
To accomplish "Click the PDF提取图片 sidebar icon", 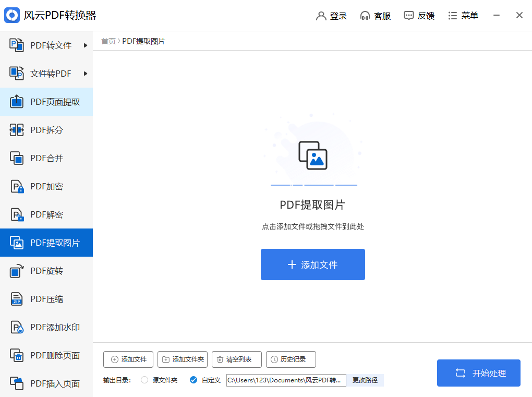I will click(x=17, y=243).
